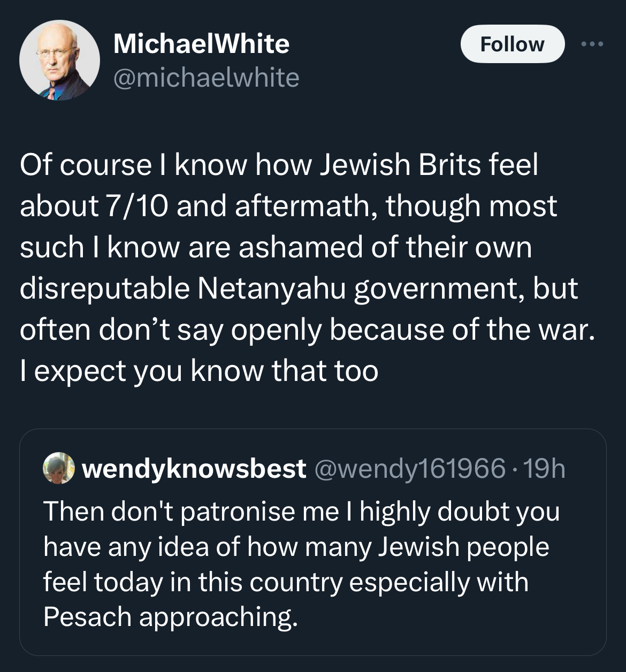626x672 pixels.
Task: Open the @michaelwhite handle link
Action: click(x=206, y=78)
